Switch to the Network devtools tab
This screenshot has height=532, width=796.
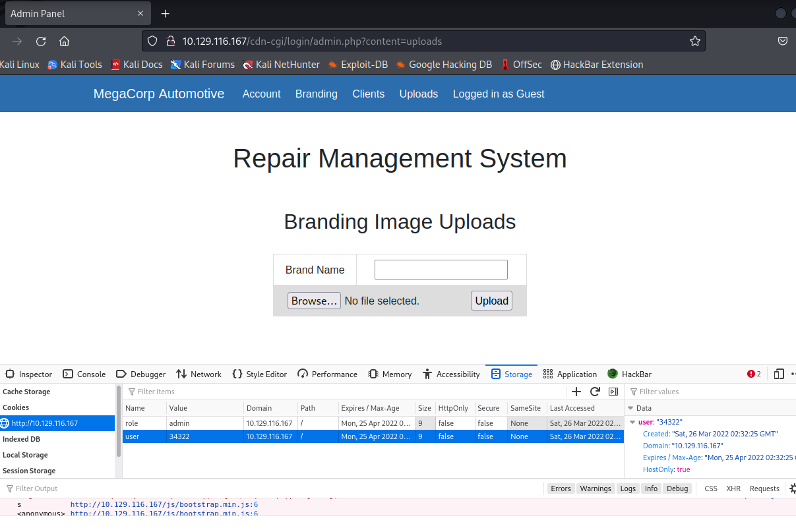pos(199,374)
